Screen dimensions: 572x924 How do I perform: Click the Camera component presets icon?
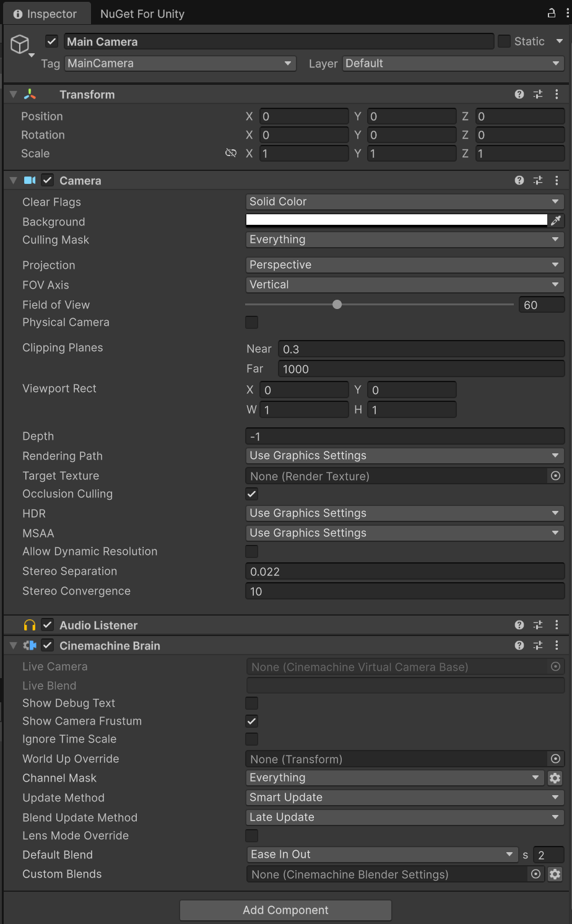[x=538, y=180]
